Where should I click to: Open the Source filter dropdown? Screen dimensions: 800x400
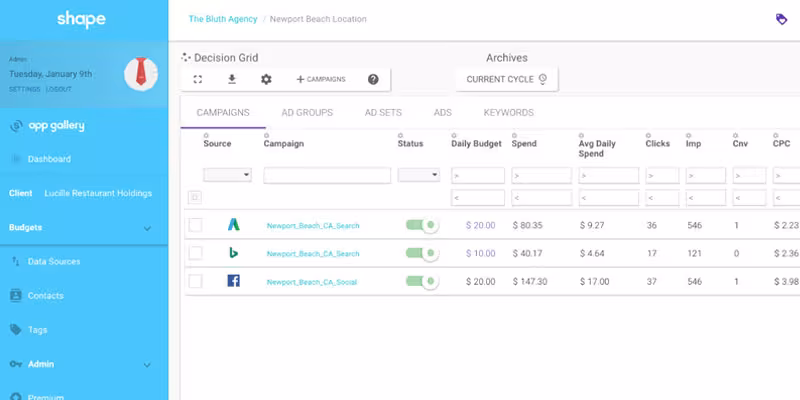tap(228, 175)
